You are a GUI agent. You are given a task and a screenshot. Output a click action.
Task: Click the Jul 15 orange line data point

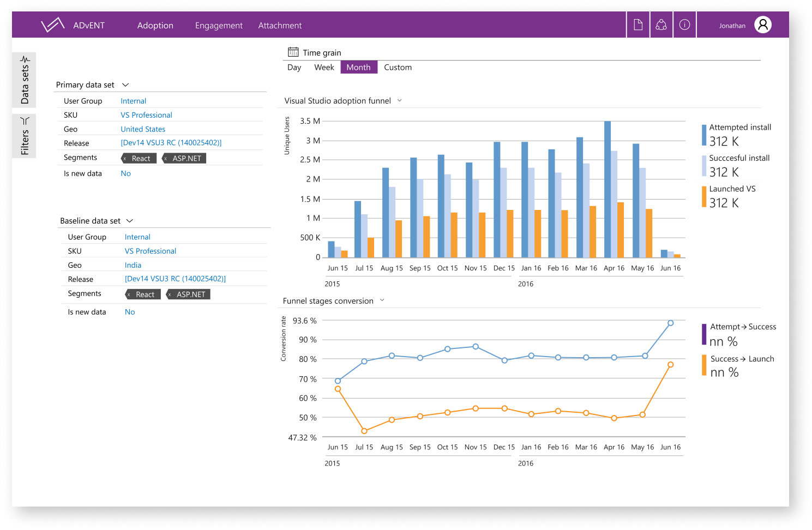(364, 431)
